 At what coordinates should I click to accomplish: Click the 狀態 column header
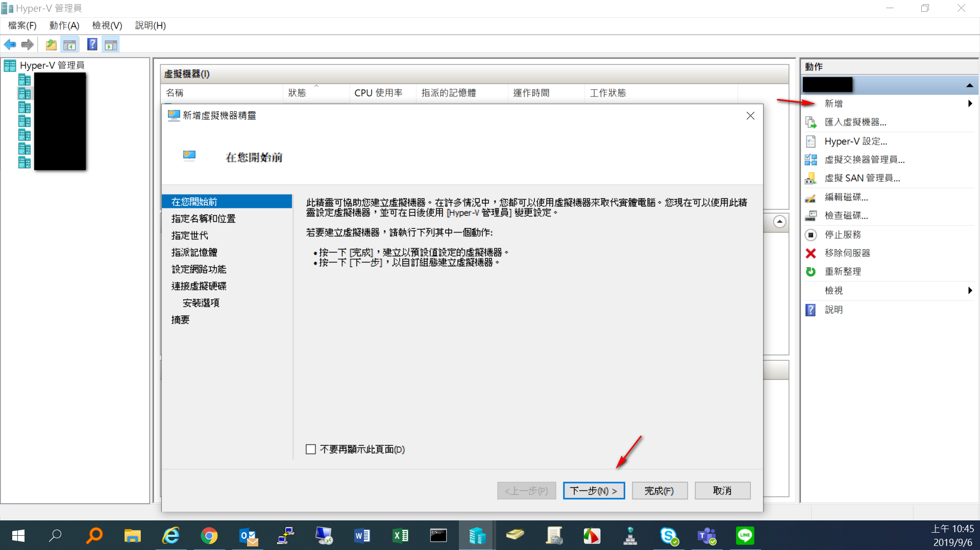coord(297,93)
